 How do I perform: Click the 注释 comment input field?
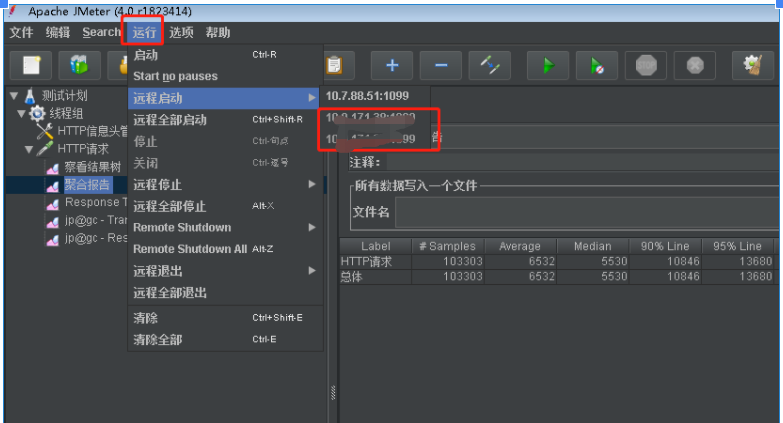click(582, 162)
